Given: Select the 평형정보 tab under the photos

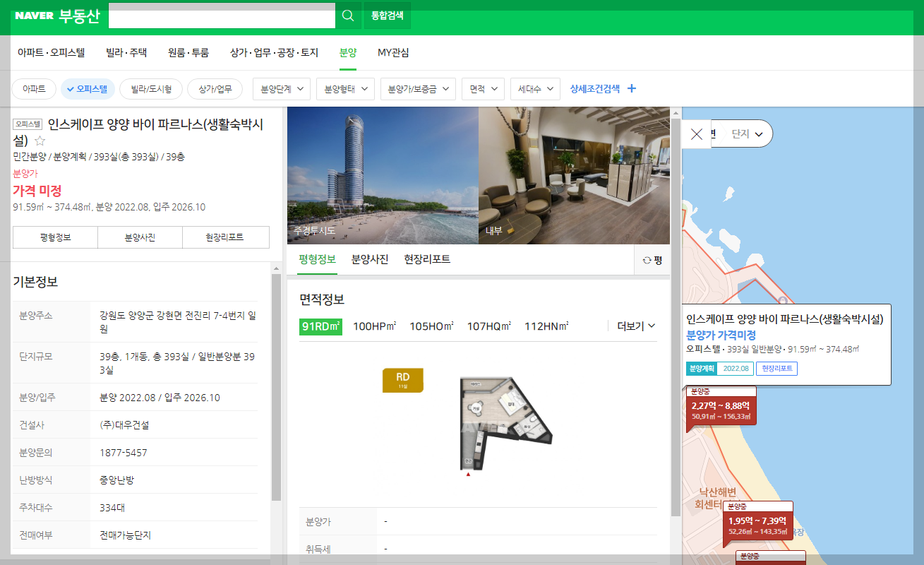Looking at the screenshot, I should pyautogui.click(x=317, y=259).
